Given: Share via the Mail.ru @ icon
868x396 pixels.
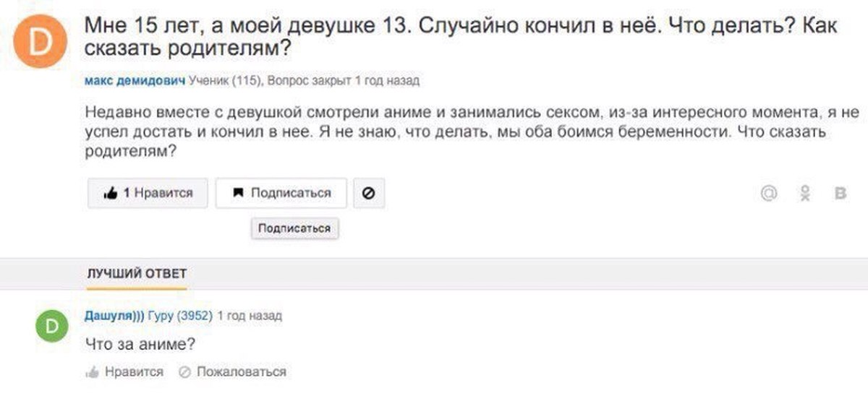Looking at the screenshot, I should 769,194.
